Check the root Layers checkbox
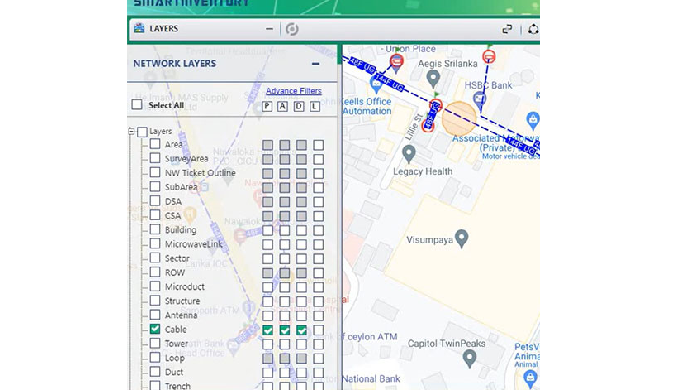This screenshot has height=390, width=680. point(142,131)
